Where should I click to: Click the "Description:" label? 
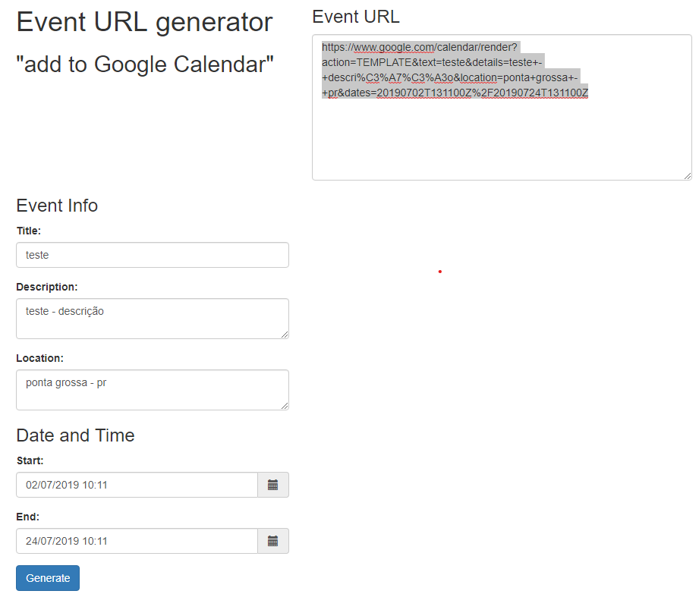(x=47, y=287)
